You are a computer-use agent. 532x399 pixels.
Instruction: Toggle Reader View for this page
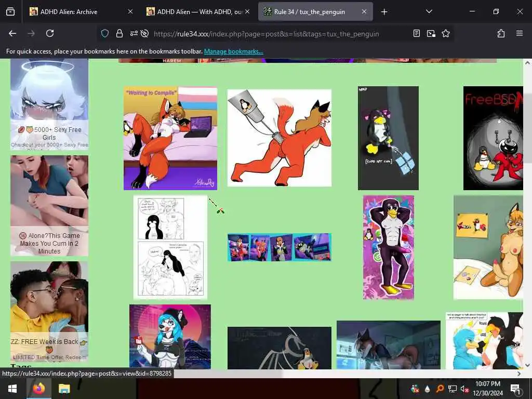click(417, 33)
